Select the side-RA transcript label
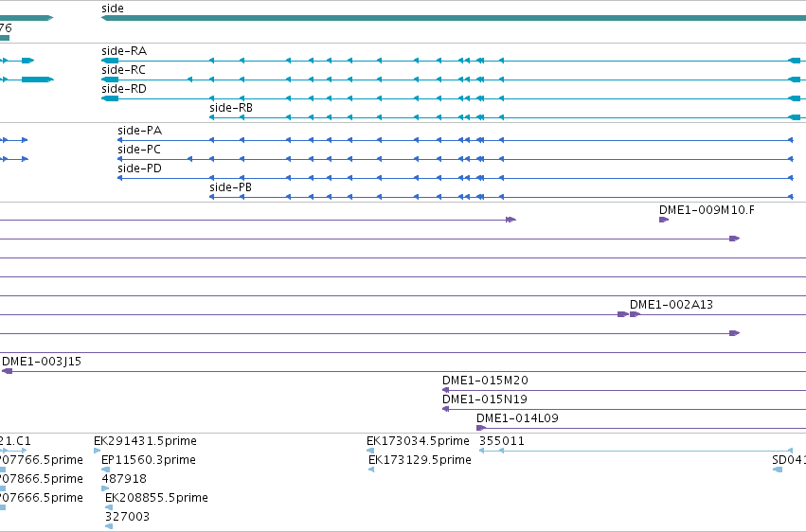 pyautogui.click(x=124, y=51)
